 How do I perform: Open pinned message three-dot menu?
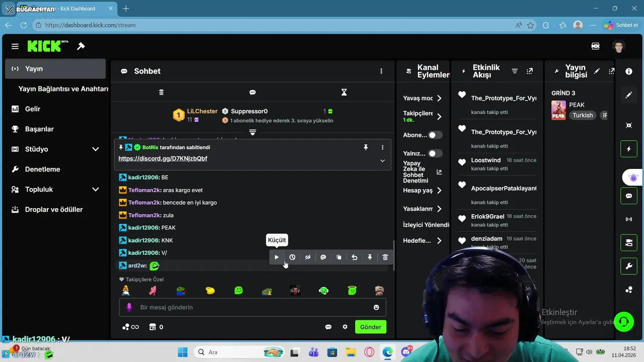pyautogui.click(x=382, y=147)
